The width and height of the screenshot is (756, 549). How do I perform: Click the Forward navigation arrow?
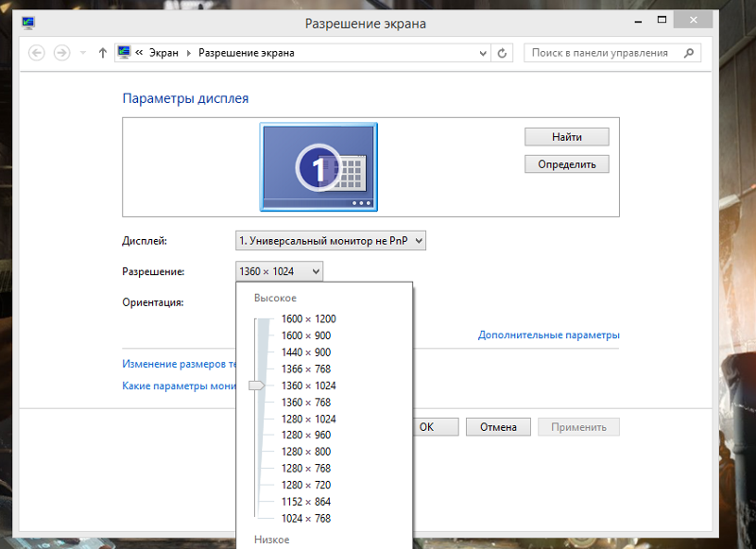[x=61, y=53]
